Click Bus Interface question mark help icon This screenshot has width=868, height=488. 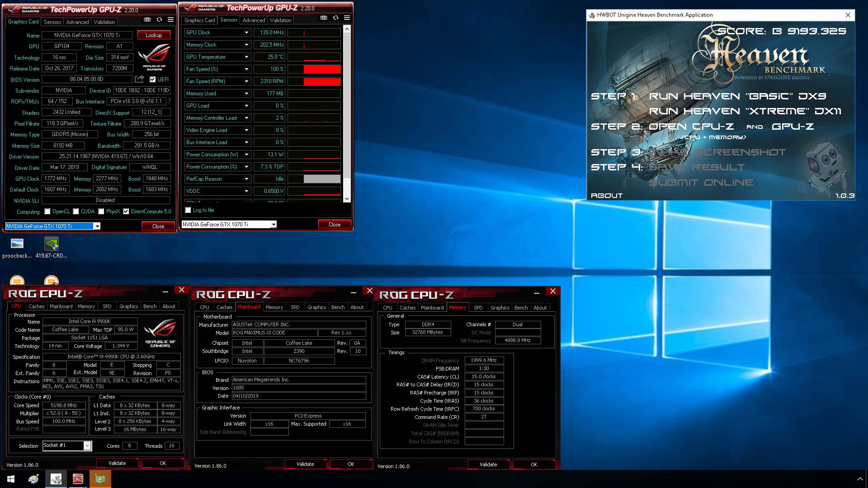170,101
